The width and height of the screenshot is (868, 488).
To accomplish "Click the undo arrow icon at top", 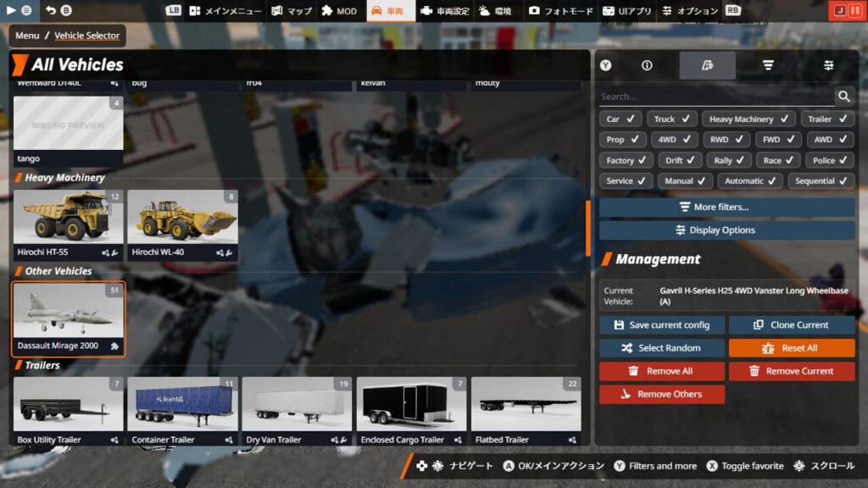I will point(51,10).
